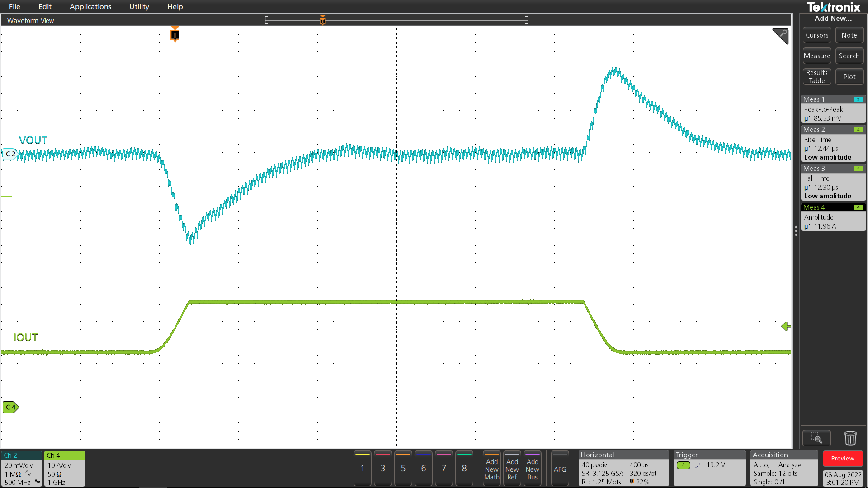Click the trigger T marker above the waveform
Image resolution: width=868 pixels, height=488 pixels.
(x=175, y=34)
